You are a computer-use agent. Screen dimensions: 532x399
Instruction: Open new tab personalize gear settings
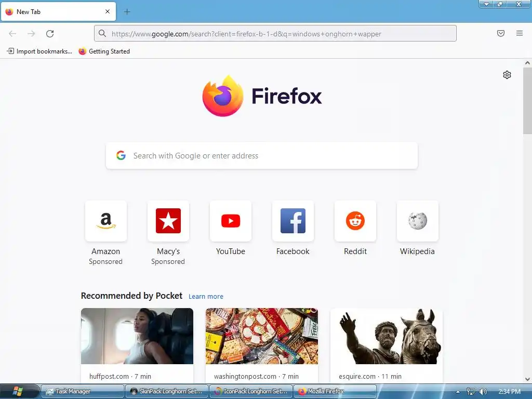[x=507, y=75]
